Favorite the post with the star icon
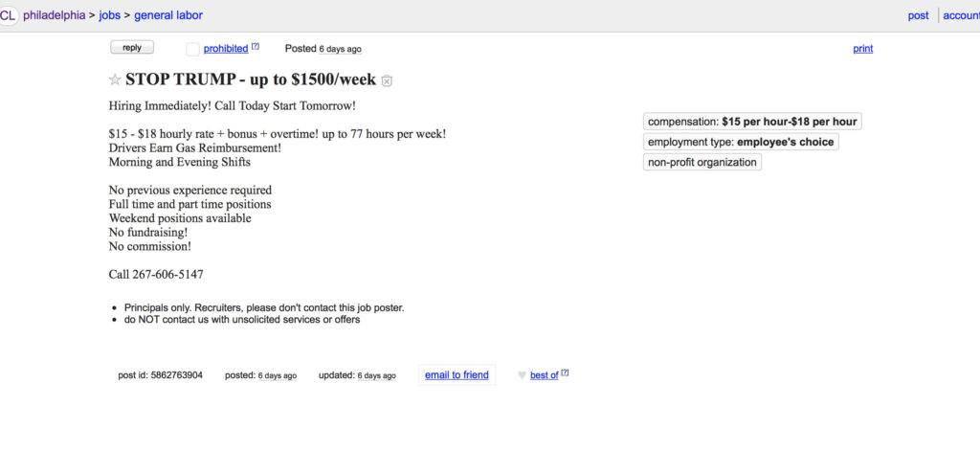 coord(115,79)
